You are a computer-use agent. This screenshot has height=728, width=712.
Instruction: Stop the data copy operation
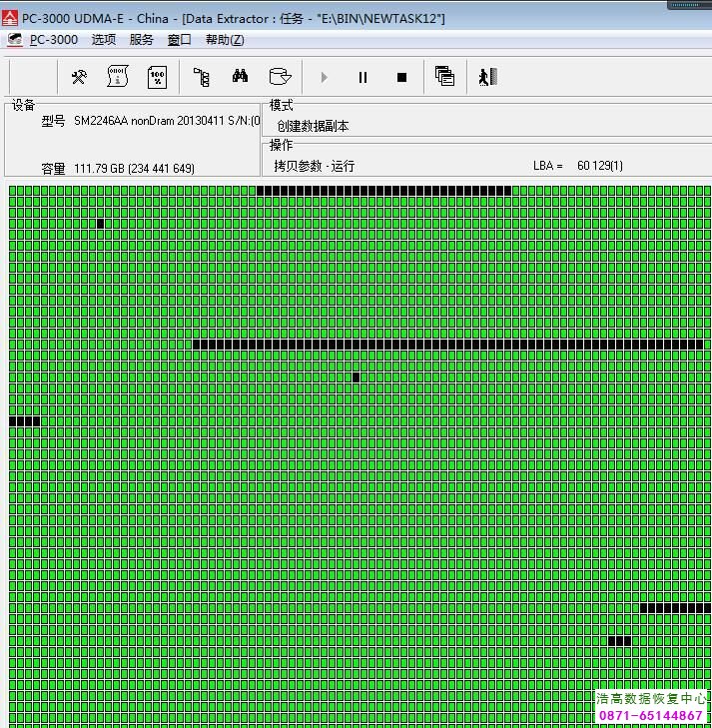coord(401,77)
